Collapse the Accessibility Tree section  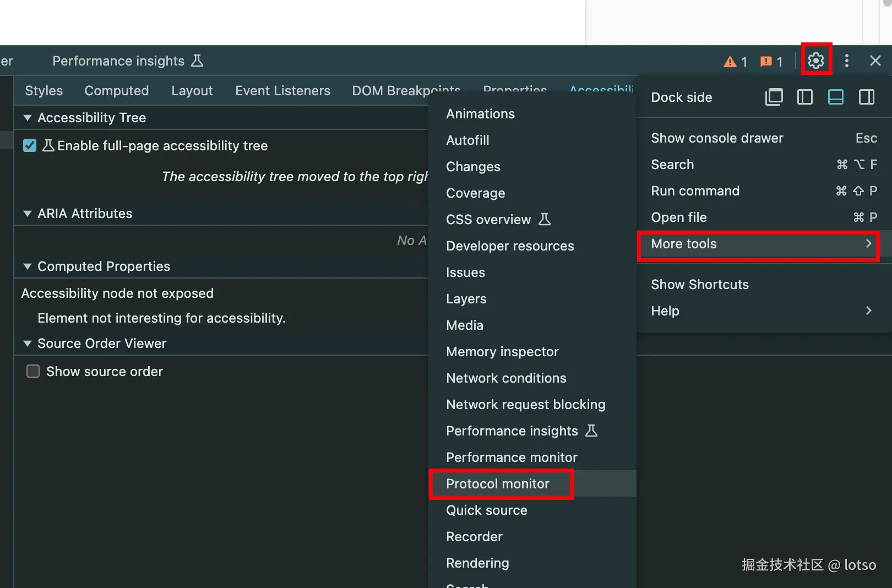click(x=28, y=118)
